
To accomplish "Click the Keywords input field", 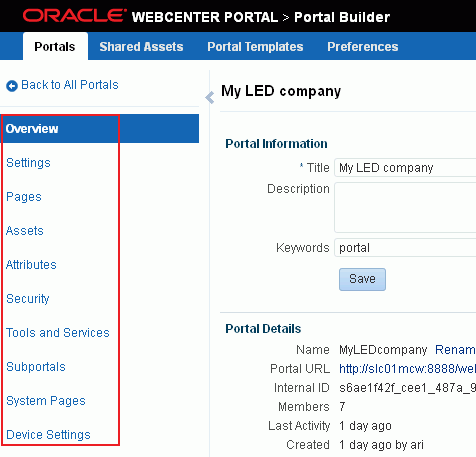I will click(x=405, y=248).
